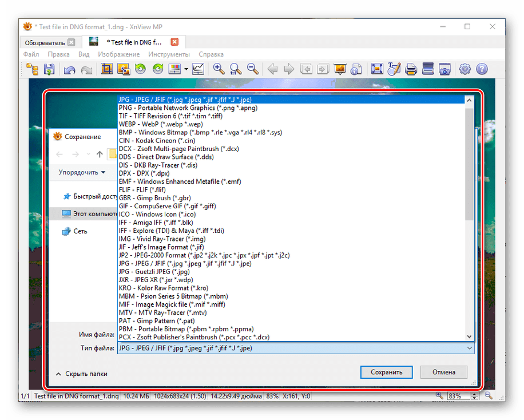524x420 pixels.
Task: Click the status bar zoom-in magnifier
Action: (439, 396)
